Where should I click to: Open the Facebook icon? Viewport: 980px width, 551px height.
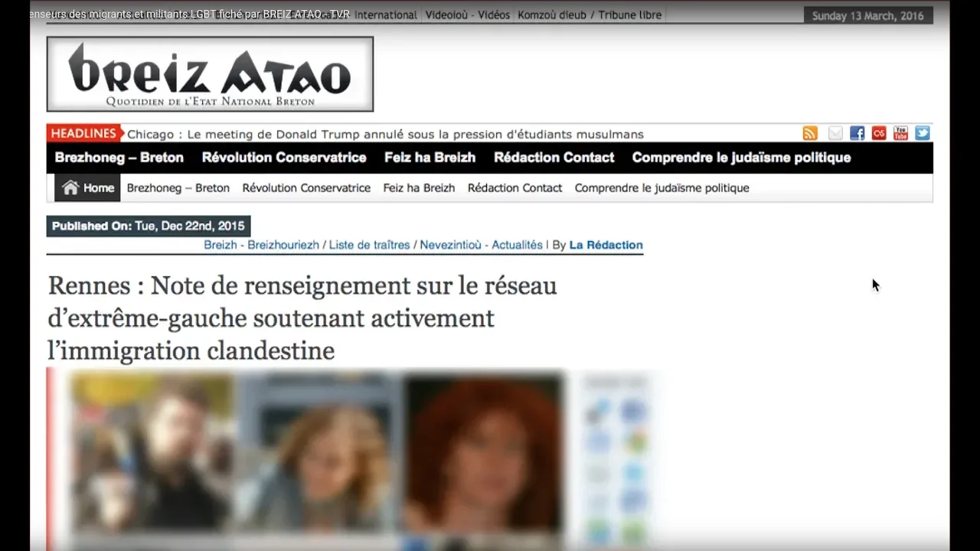pos(857,133)
